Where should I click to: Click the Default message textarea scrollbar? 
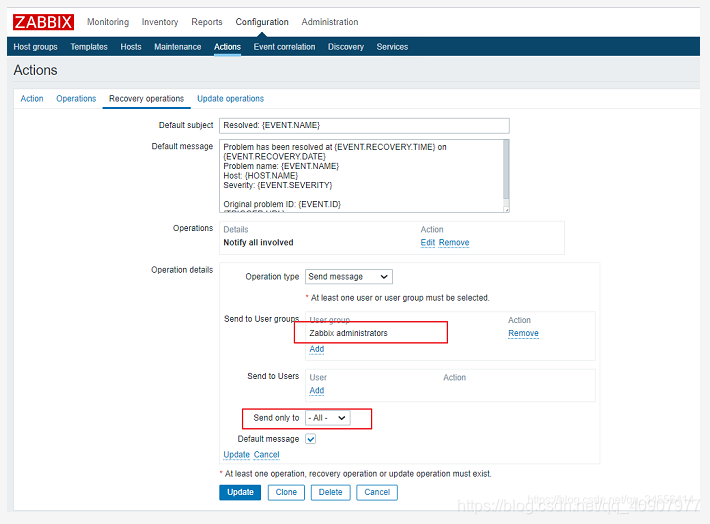coord(506,170)
